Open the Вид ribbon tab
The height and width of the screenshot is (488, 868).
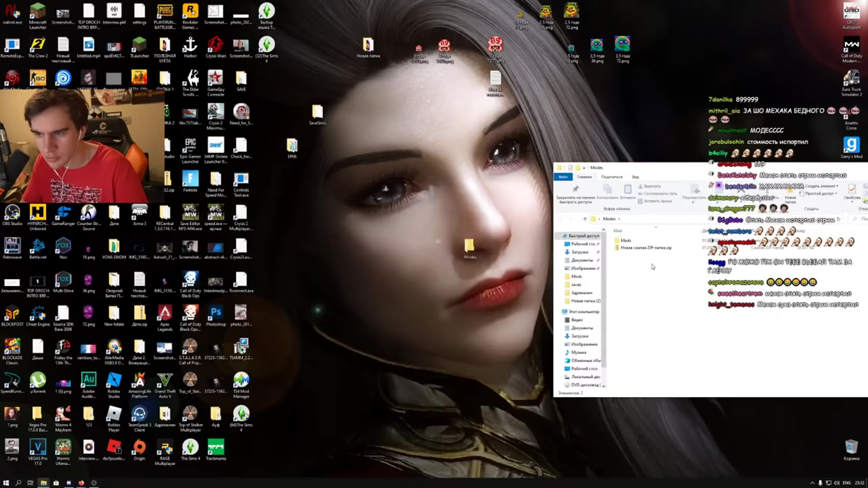635,177
